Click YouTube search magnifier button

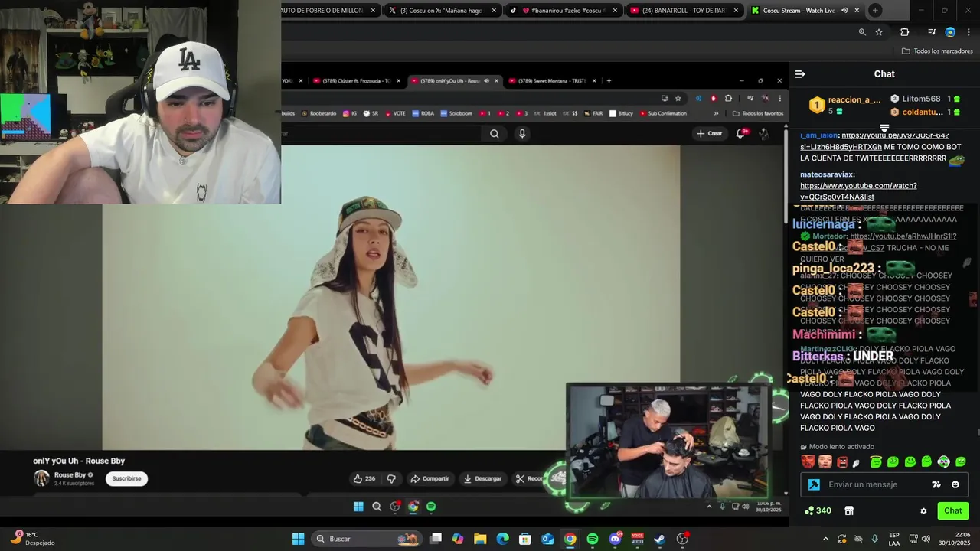tap(494, 134)
